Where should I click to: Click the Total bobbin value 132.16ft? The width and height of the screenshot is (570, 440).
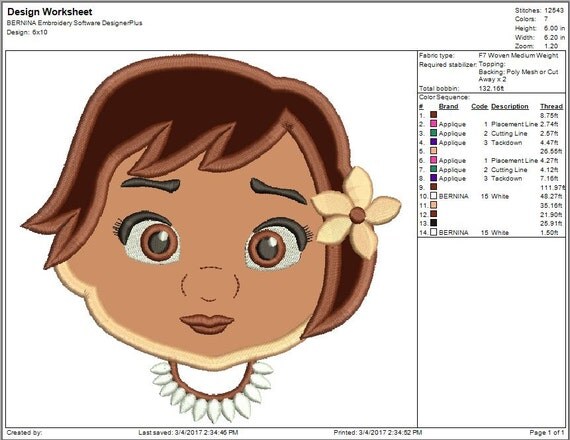491,88
